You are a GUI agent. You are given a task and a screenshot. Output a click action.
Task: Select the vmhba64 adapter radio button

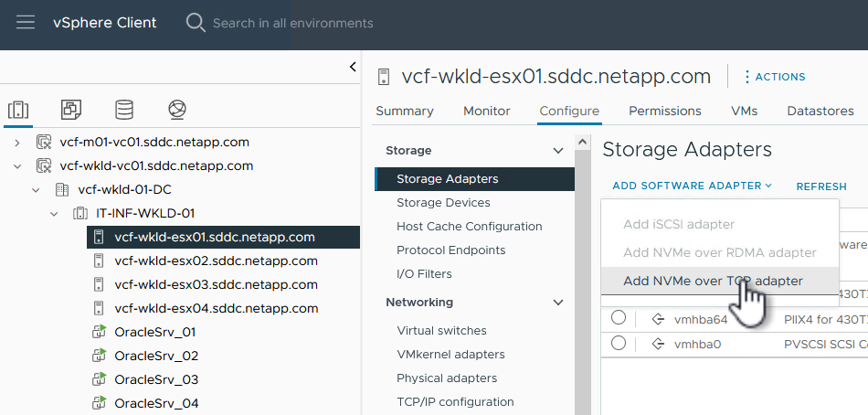619,318
